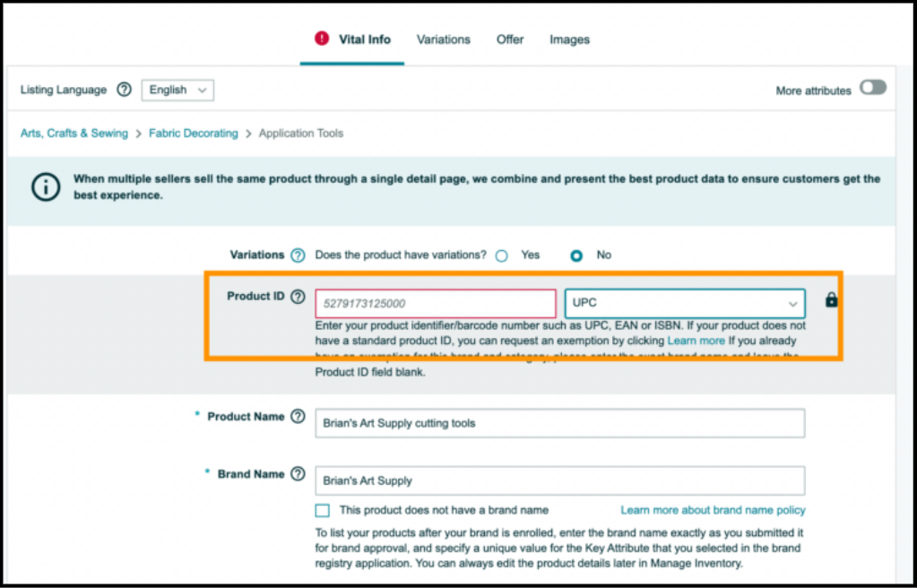Click the lock icon beside UPC dropdown
This screenshot has height=588, width=917.
[x=831, y=300]
